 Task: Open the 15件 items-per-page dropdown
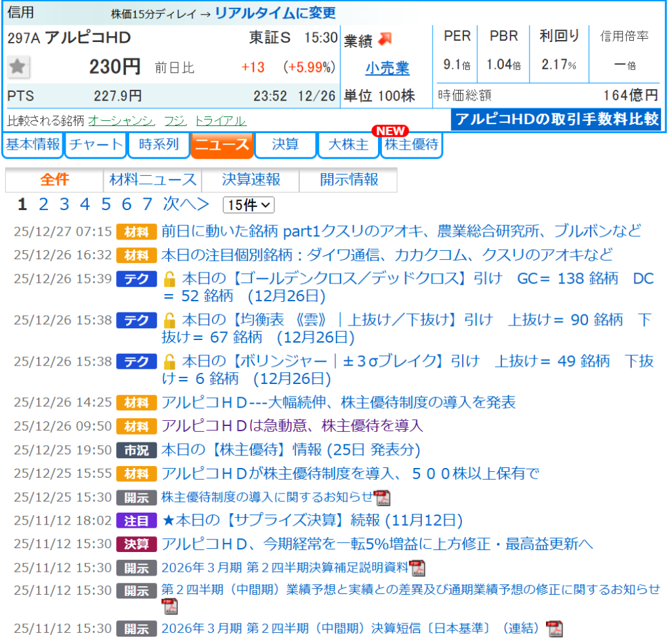click(x=249, y=205)
